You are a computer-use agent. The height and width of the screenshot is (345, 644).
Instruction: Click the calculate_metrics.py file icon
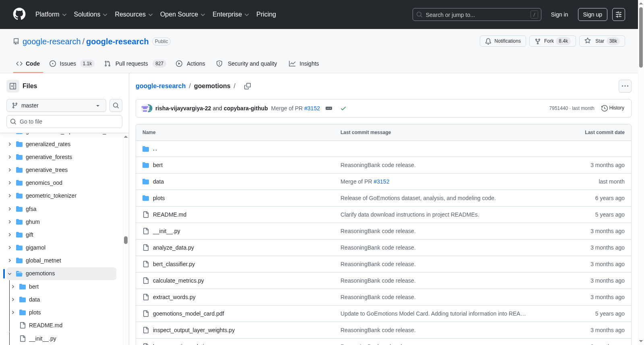coord(146,281)
